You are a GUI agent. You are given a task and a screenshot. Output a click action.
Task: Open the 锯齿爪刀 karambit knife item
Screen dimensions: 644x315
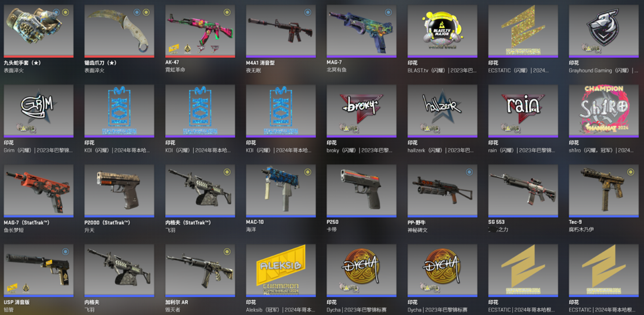point(119,31)
